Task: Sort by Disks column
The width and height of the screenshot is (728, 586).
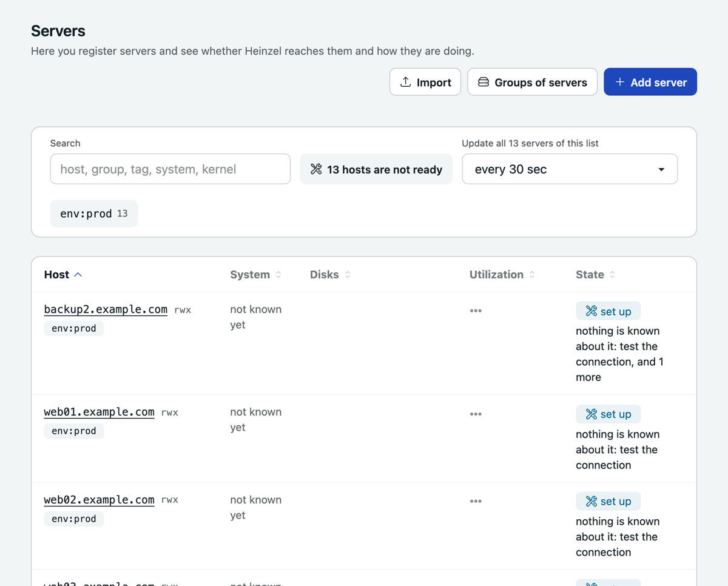Action: (x=330, y=274)
